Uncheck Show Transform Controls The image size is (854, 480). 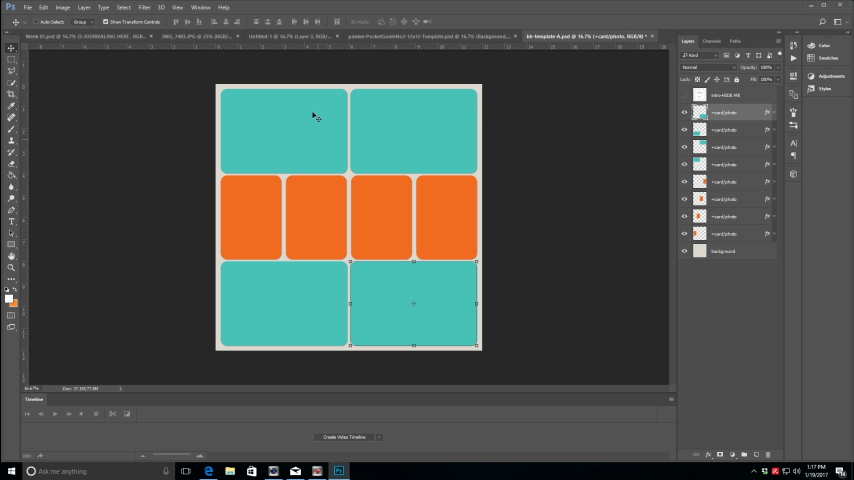pos(106,22)
